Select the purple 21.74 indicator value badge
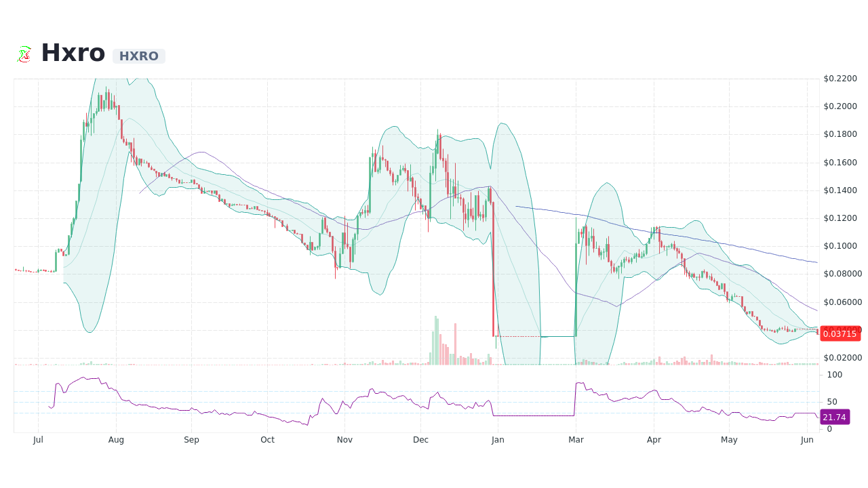 coord(835,417)
